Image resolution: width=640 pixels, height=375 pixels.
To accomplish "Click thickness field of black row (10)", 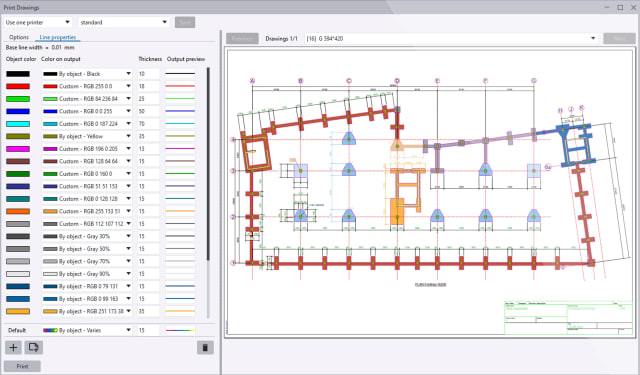I will tap(148, 74).
